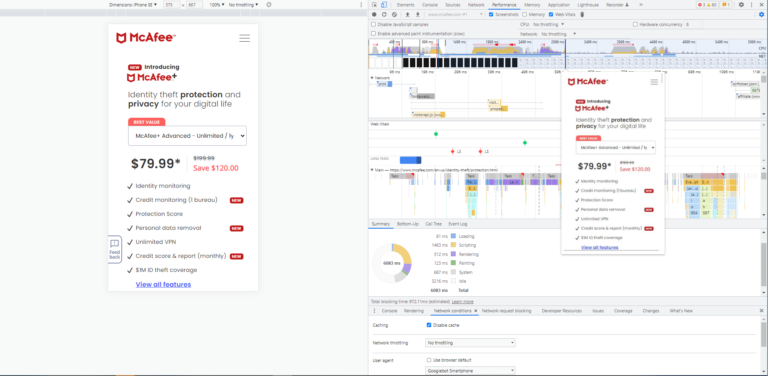Click the Feedback side widget
Viewport: 768px width, 376px height.
115,250
